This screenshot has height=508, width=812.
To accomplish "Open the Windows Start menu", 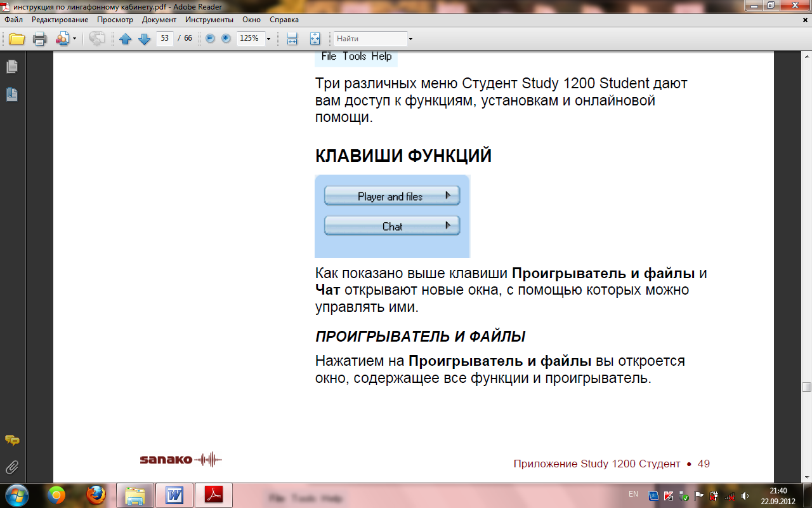I will tap(16, 495).
